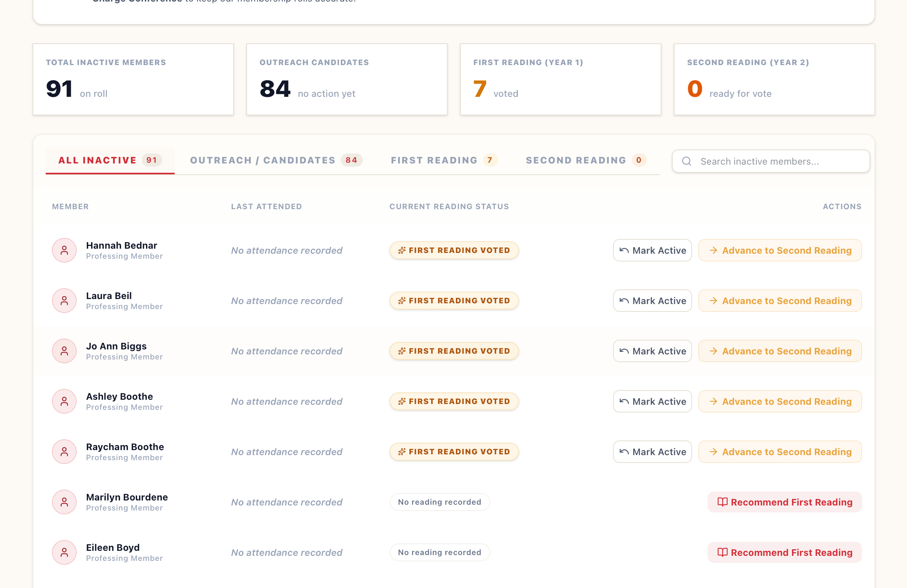Click right-arrow icon in Raycham Boothe's Advance button
Viewport: 907px width, 588px height.
pos(713,452)
